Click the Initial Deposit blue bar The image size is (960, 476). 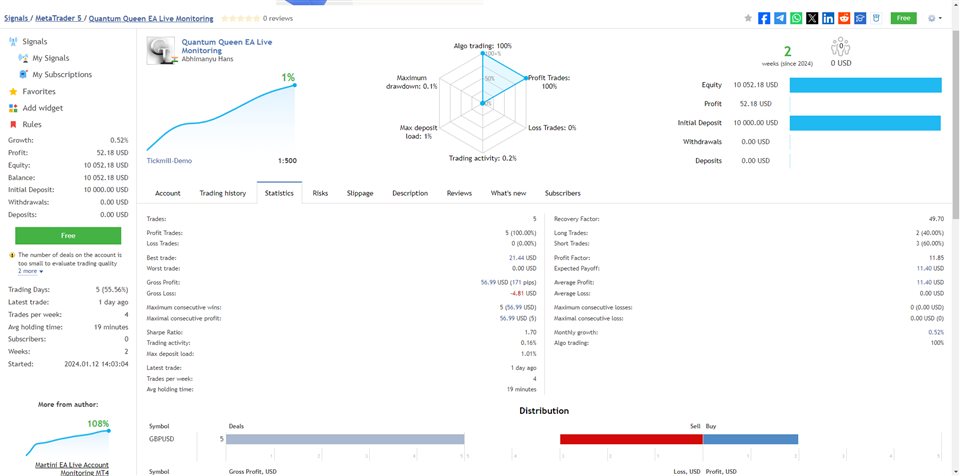coord(865,123)
